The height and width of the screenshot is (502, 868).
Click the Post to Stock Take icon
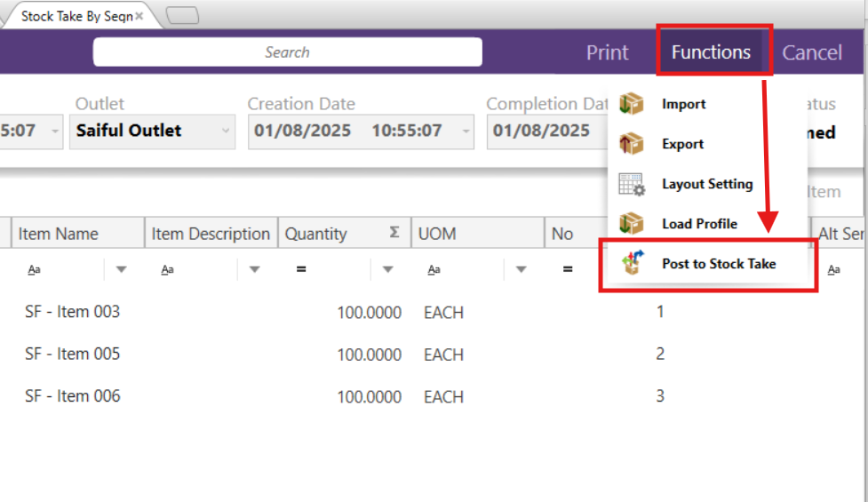(633, 263)
